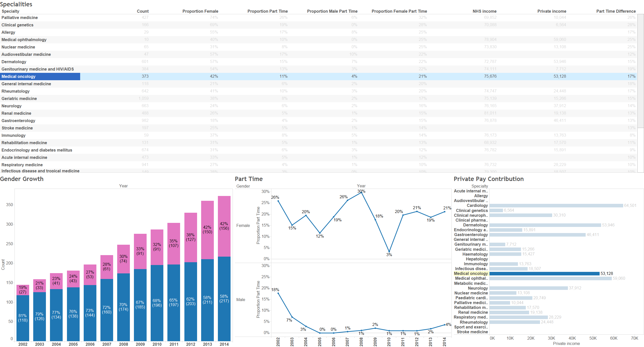
Task: Select the Palliative medicine specialty row
Action: pos(20,18)
